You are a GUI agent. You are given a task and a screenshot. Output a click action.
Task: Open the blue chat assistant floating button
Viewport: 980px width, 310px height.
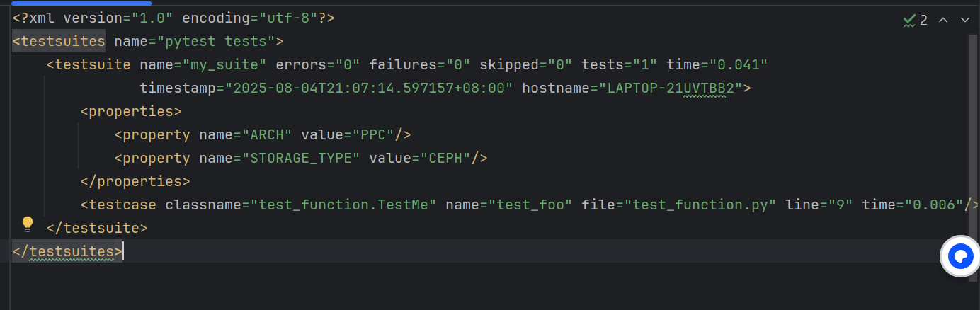[x=960, y=256]
